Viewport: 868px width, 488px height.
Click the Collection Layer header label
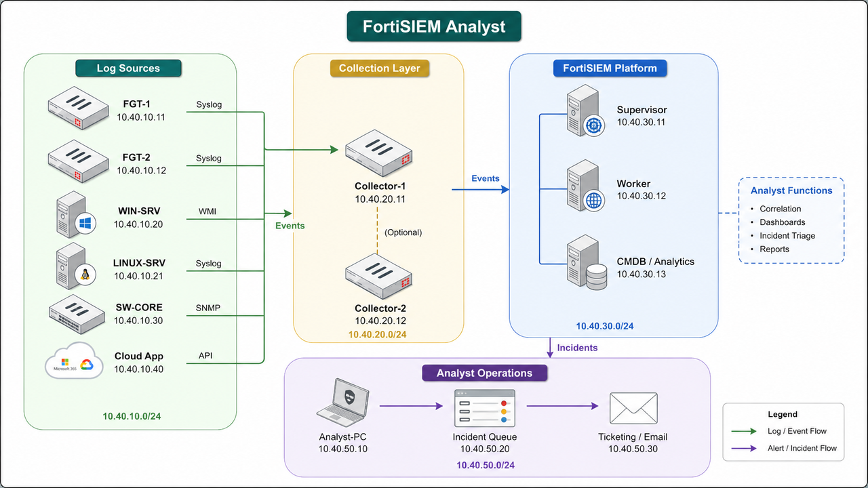click(380, 68)
